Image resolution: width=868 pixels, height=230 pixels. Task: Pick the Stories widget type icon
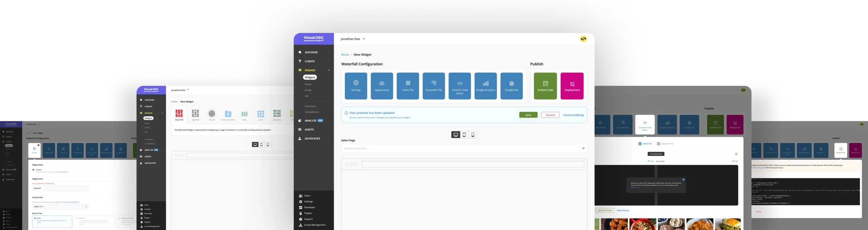coord(212,114)
